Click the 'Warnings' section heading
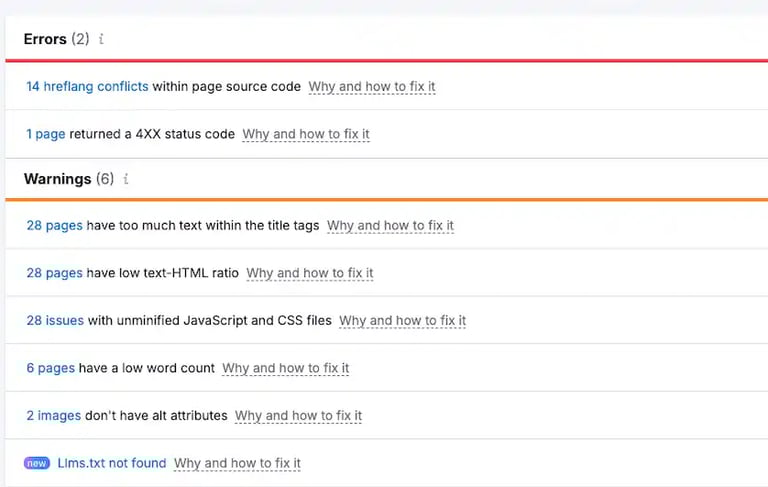 pyautogui.click(x=57, y=179)
